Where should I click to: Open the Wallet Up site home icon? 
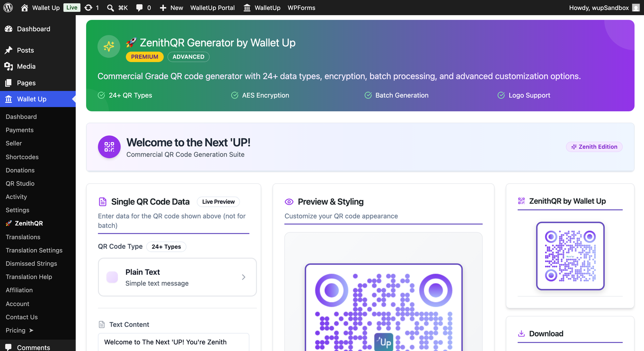[25, 8]
